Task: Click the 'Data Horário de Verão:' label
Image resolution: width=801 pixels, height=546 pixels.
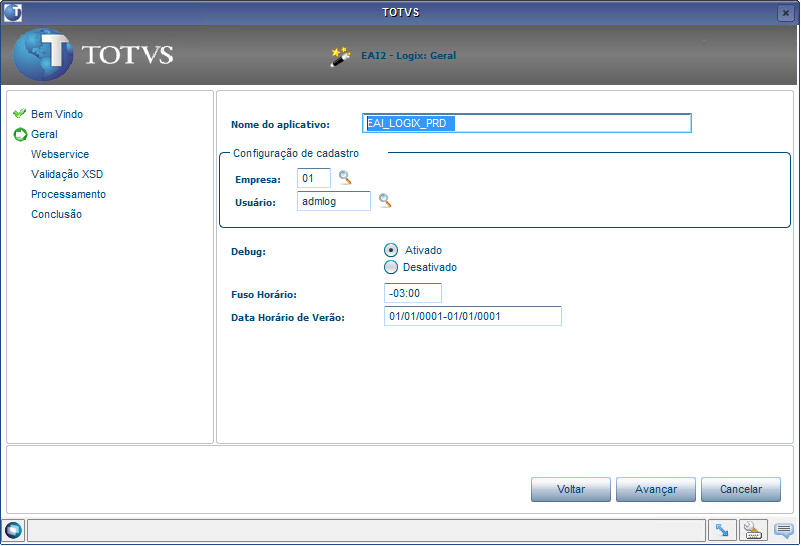Action: (x=288, y=318)
